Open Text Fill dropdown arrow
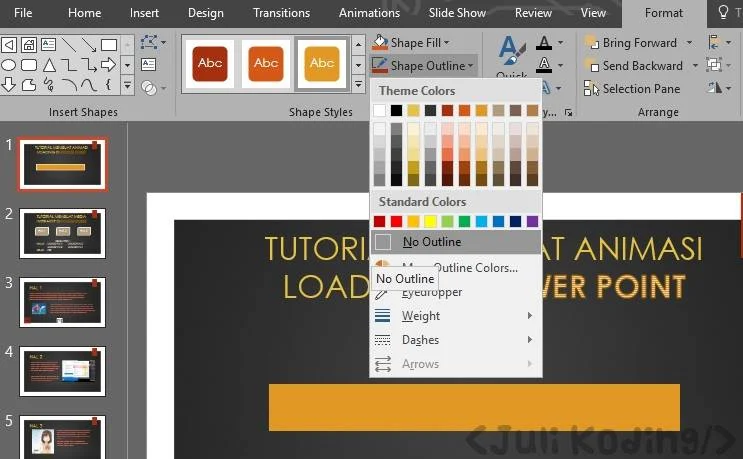The width and height of the screenshot is (743, 459). (x=561, y=43)
